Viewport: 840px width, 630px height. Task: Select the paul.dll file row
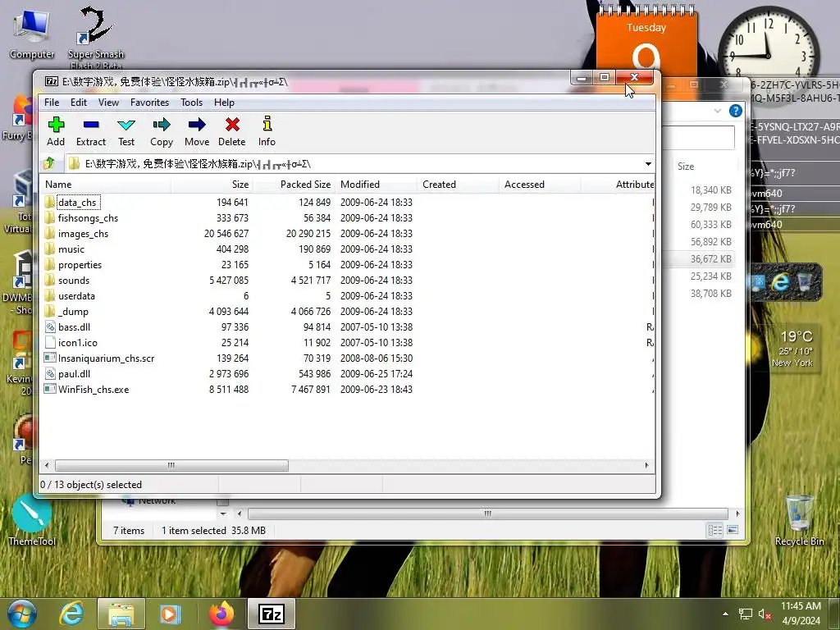click(x=347, y=373)
